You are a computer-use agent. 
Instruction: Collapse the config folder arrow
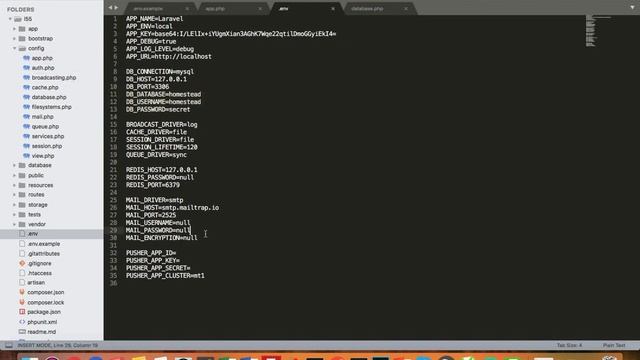14,48
